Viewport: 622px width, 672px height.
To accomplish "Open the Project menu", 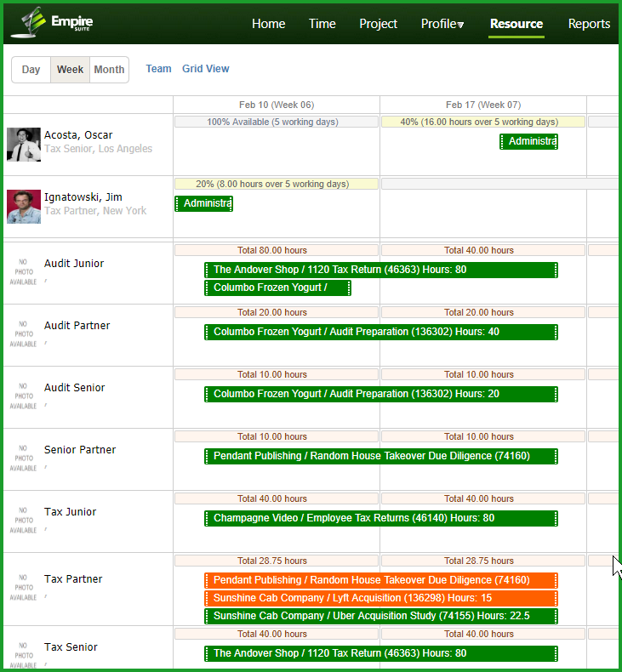I will pos(378,24).
